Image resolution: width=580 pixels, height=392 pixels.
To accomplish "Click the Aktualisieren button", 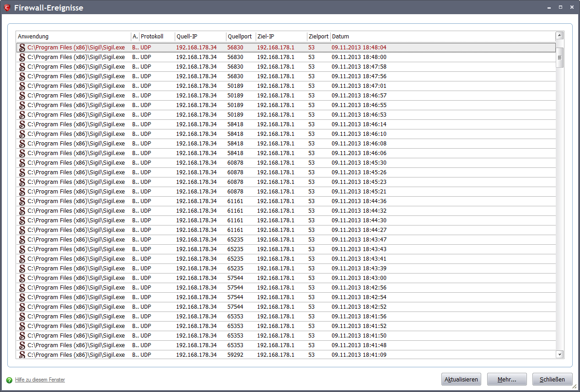I will (x=461, y=379).
